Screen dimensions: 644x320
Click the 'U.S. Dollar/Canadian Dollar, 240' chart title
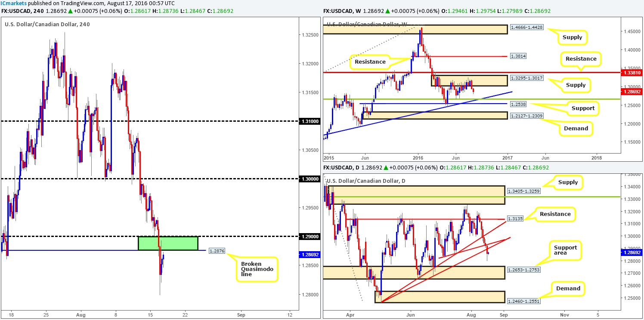click(47, 25)
